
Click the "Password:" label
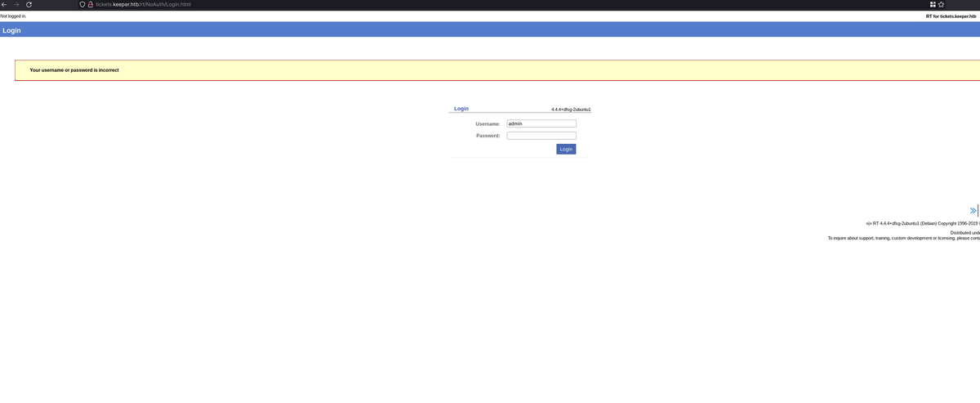(488, 136)
